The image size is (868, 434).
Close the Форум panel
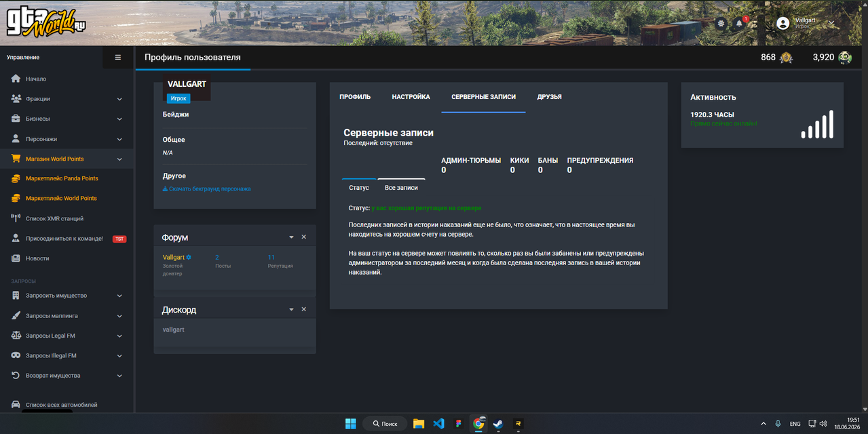pyautogui.click(x=304, y=237)
